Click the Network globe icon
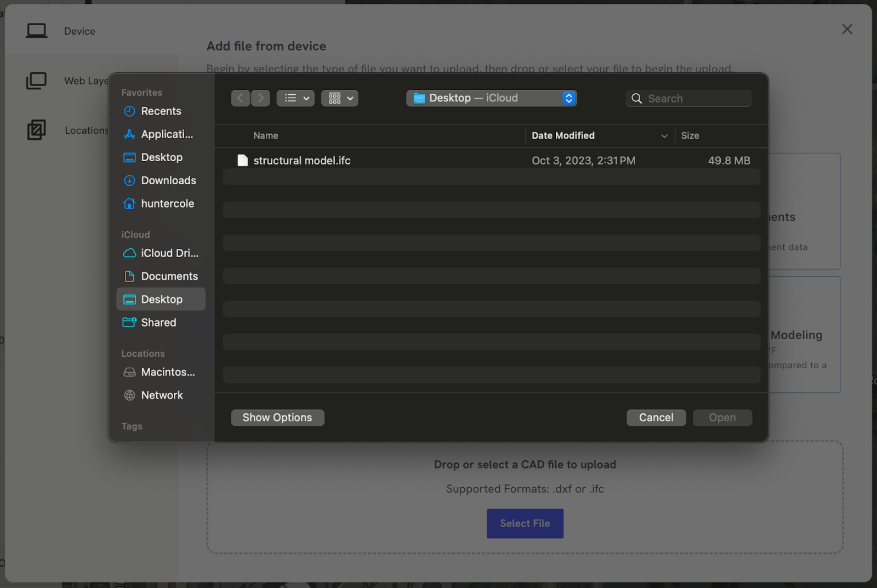This screenshot has height=588, width=877. point(129,395)
